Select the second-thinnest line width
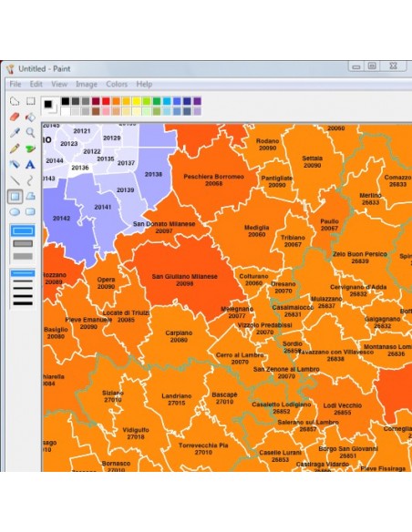 (23, 281)
